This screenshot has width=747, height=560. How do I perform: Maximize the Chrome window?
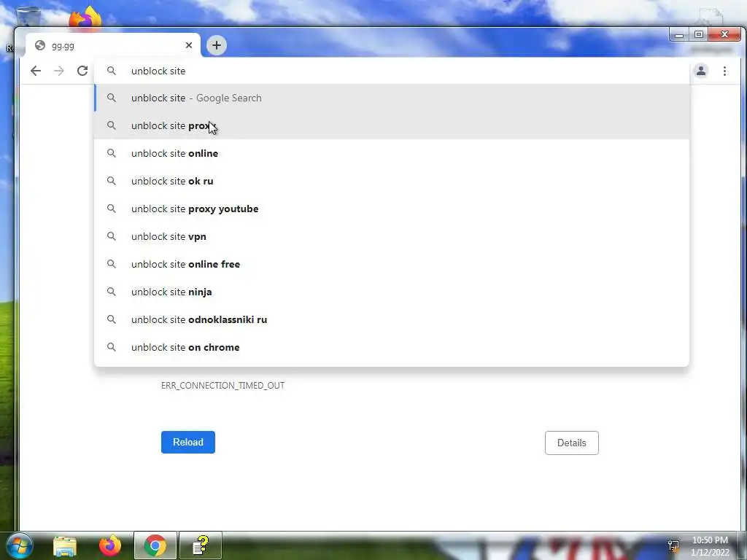(699, 34)
